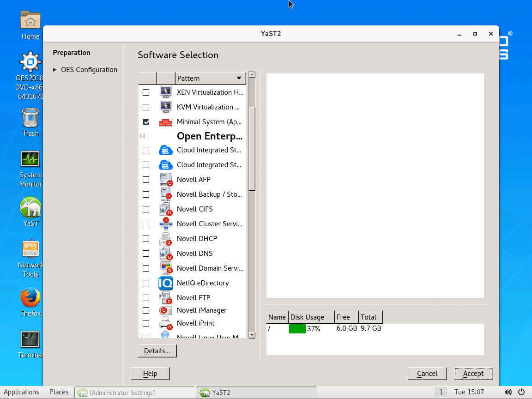
Task: Click the Novell DNS pattern icon
Action: [x=166, y=254]
